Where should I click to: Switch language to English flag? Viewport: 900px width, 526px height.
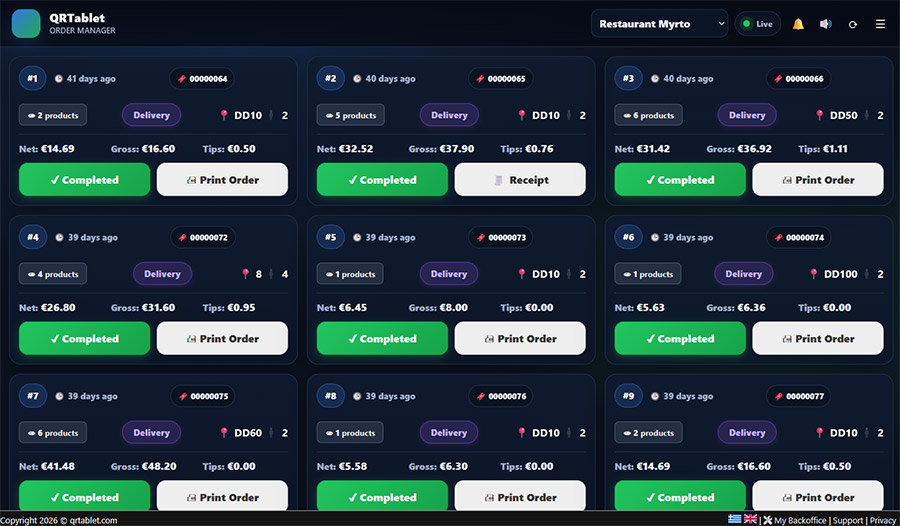click(750, 519)
